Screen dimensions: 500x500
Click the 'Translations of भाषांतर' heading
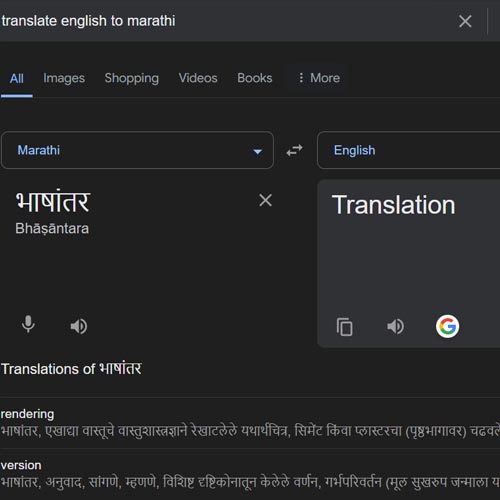71,369
